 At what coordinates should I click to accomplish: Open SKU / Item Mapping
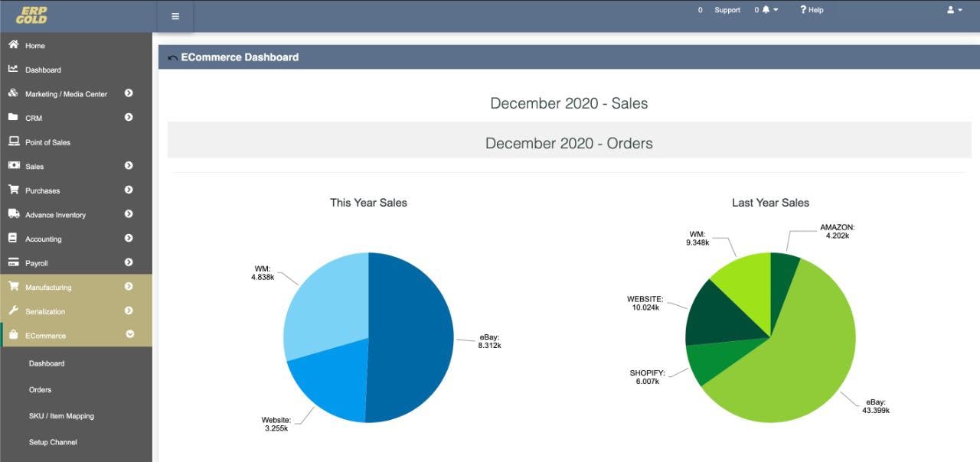tap(60, 415)
